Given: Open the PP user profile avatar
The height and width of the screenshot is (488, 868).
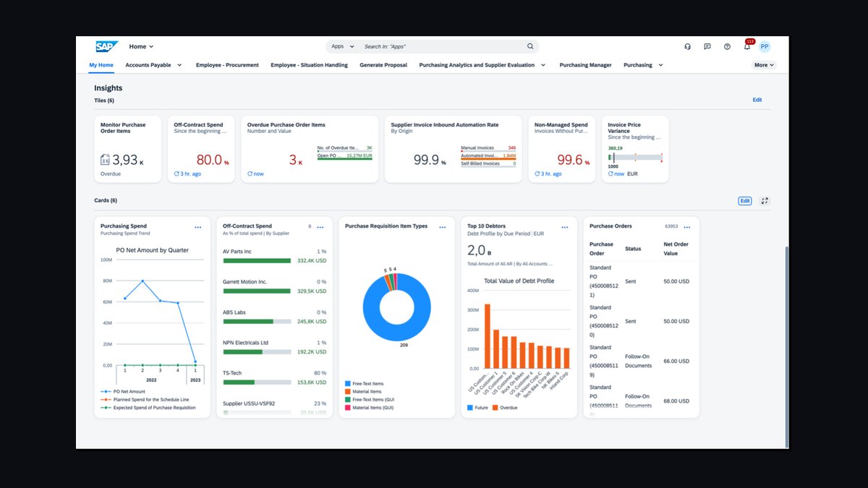Looking at the screenshot, I should [x=765, y=46].
